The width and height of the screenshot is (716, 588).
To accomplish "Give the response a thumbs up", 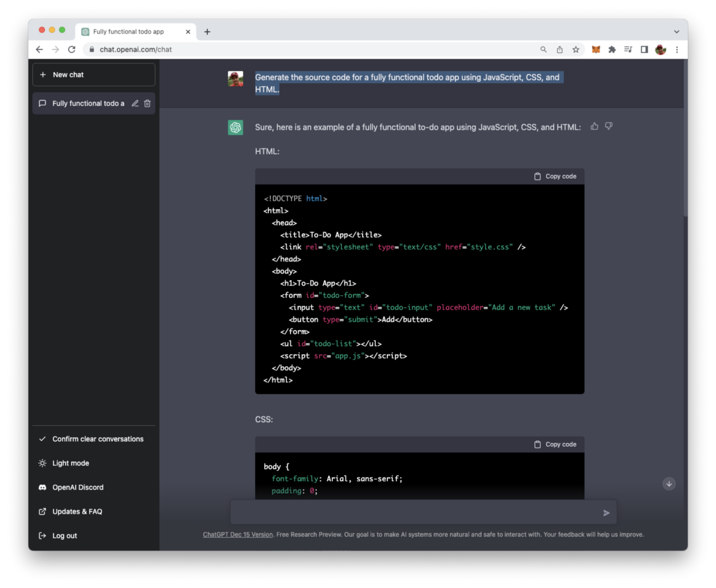I will point(594,126).
